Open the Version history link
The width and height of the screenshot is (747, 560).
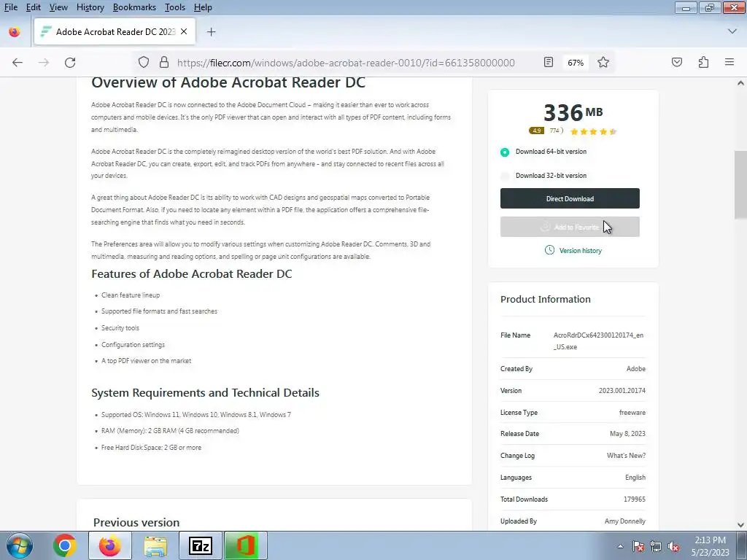tap(580, 251)
